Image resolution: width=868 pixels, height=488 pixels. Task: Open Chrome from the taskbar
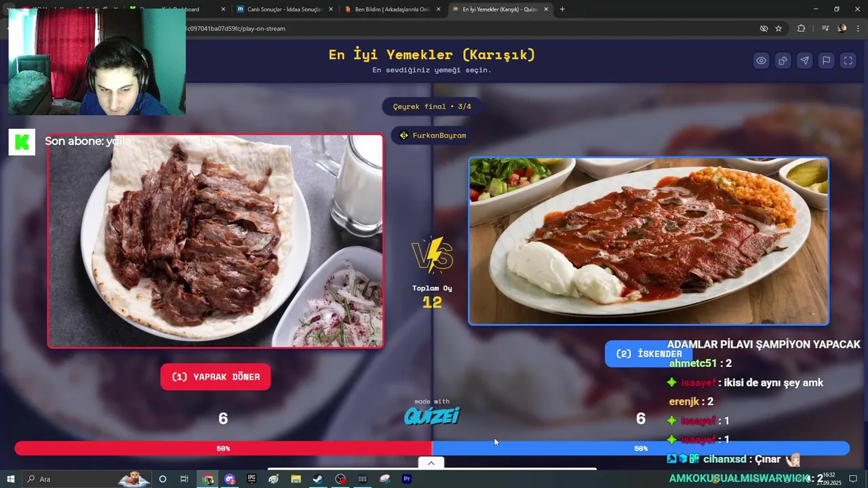tap(208, 479)
